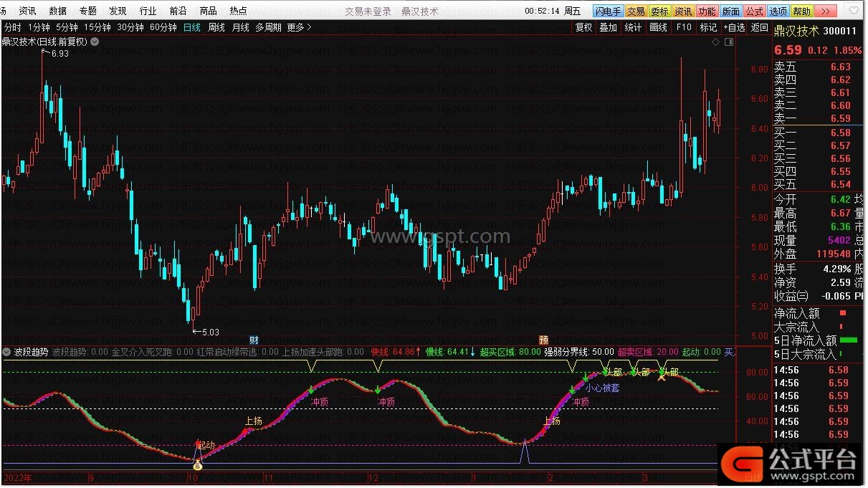Expand the 鼎汉技术 chart title dropdown arrow
The width and height of the screenshot is (868, 488).
coord(95,42)
